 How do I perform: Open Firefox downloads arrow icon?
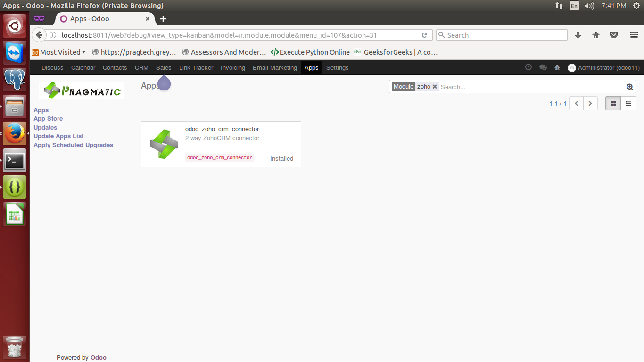pyautogui.click(x=578, y=35)
